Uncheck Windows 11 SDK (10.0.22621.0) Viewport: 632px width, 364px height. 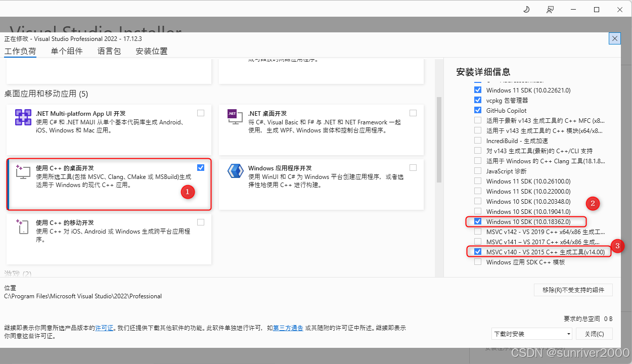[x=478, y=90]
